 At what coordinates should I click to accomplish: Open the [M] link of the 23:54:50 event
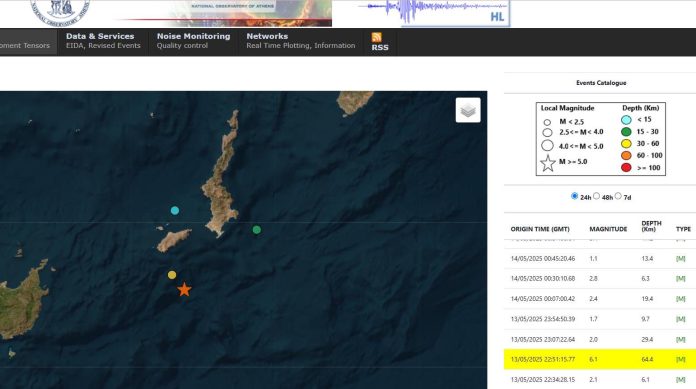680,319
